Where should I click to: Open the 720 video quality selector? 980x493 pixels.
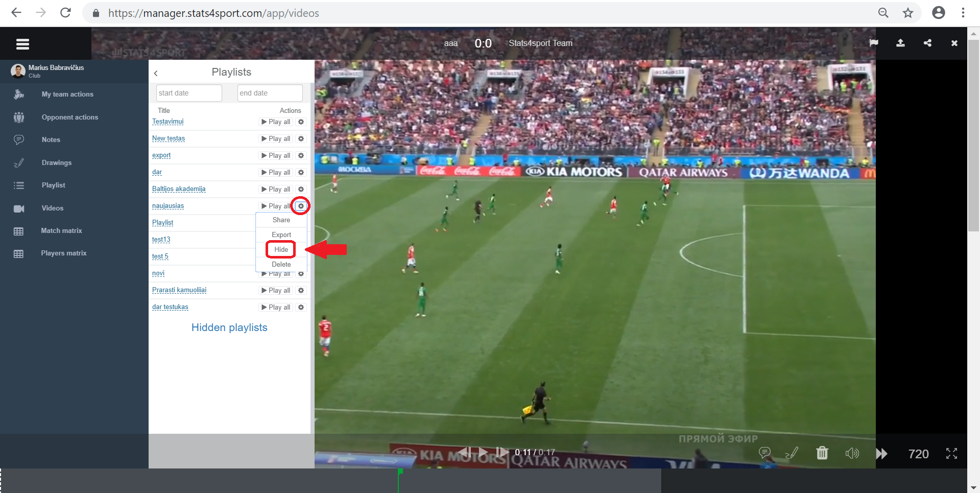[x=918, y=454]
